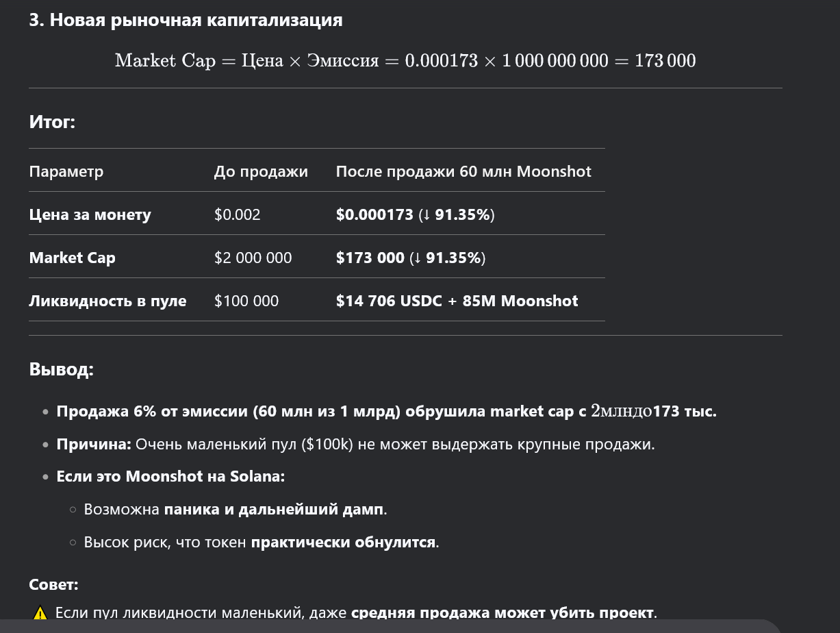Select the "Итог:" heading

pos(52,122)
